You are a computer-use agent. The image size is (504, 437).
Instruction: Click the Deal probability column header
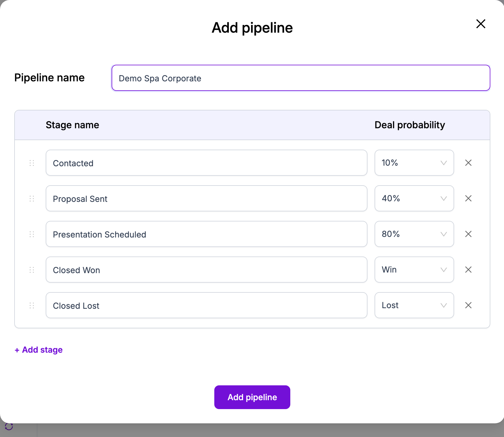[410, 125]
